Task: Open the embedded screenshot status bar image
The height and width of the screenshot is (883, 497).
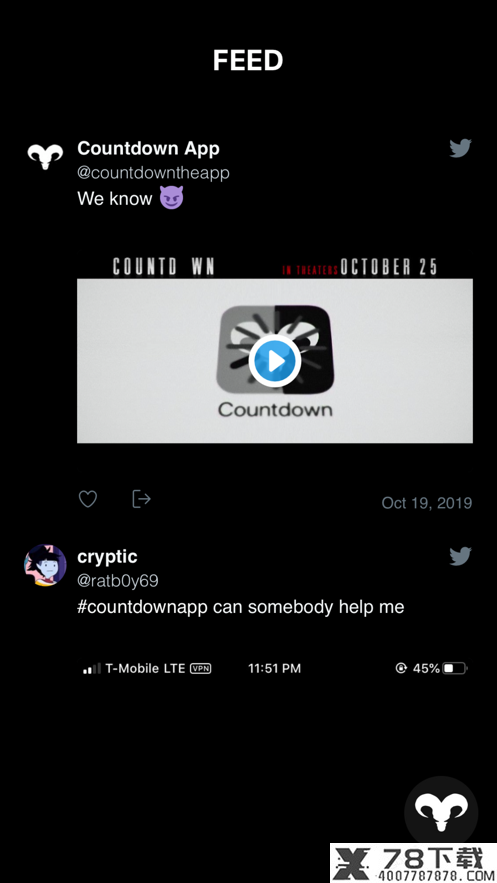Action: point(275,668)
